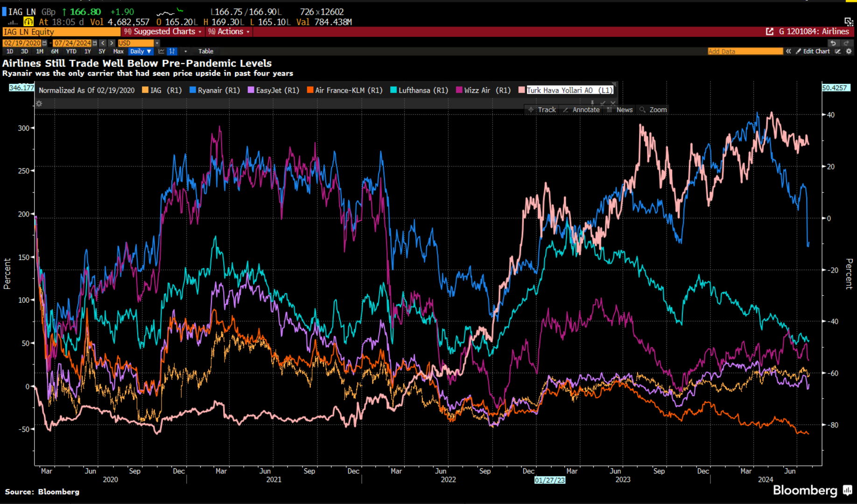Switch to line chart type icon
This screenshot has height=504, width=857.
click(x=161, y=51)
